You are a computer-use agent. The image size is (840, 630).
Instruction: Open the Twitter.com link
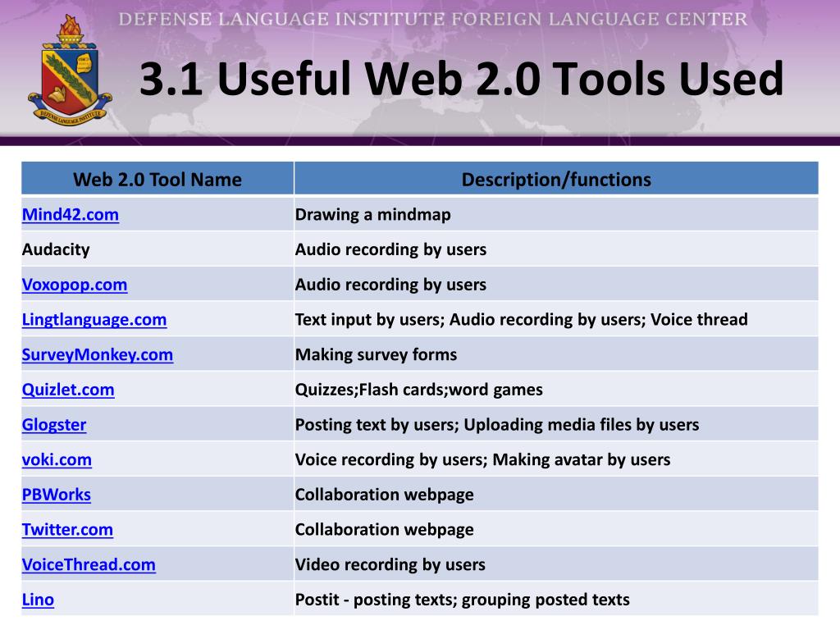pyautogui.click(x=67, y=530)
